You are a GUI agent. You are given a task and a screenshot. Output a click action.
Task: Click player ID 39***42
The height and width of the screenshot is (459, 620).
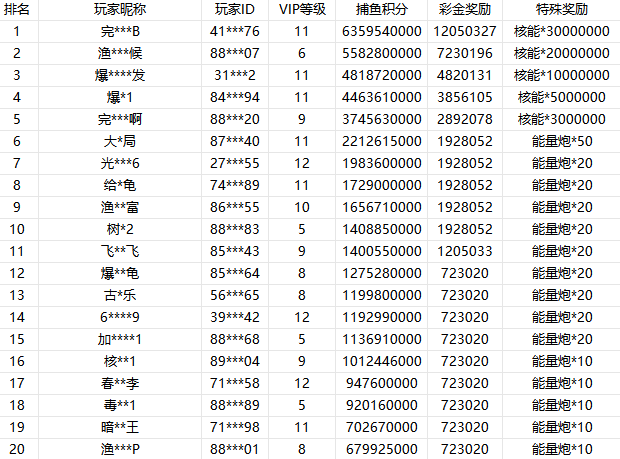[x=234, y=317]
